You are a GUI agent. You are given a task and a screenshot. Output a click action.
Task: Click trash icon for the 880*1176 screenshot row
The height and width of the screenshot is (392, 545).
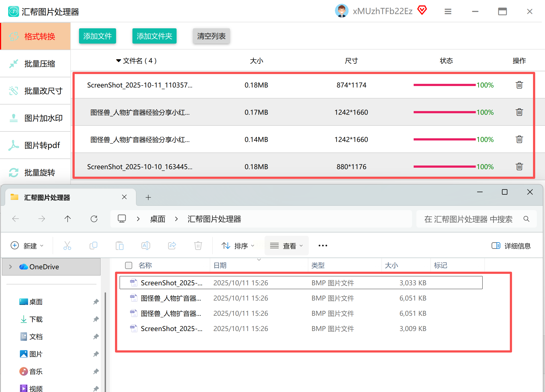pyautogui.click(x=519, y=167)
